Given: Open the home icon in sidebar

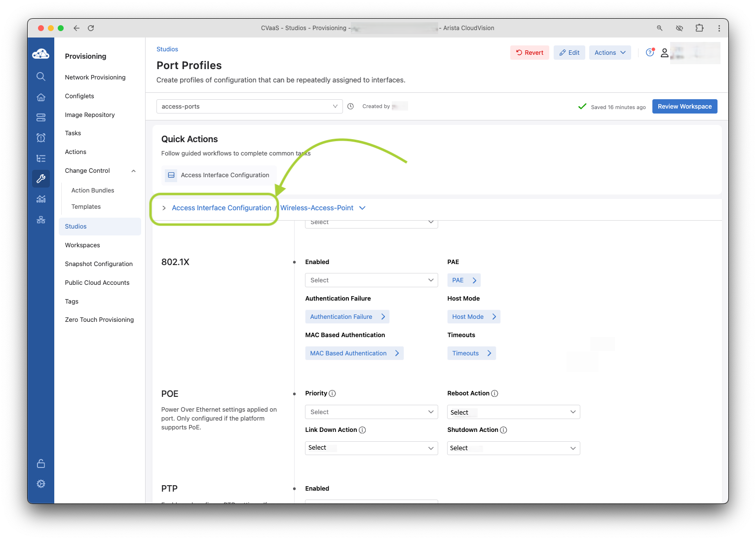Looking at the screenshot, I should tap(41, 97).
